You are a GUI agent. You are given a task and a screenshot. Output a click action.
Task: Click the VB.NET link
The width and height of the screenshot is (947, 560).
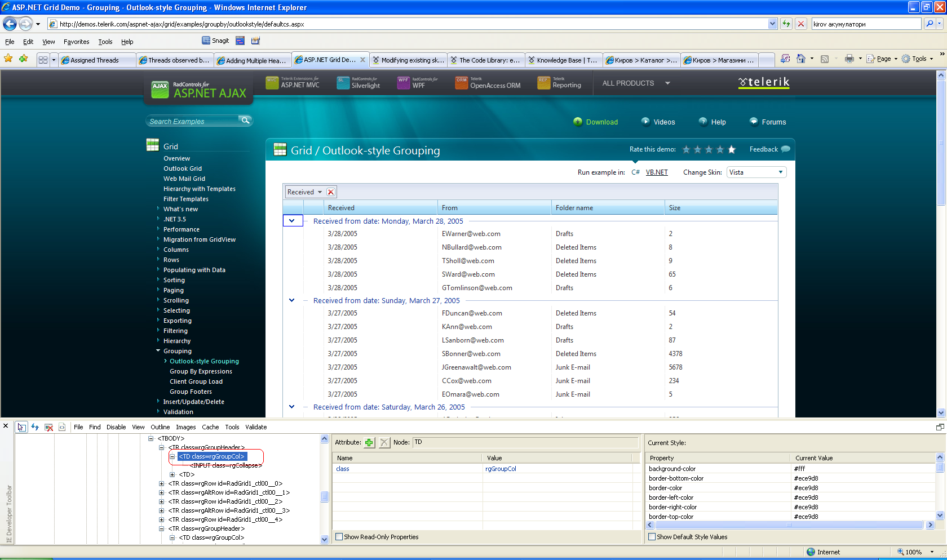click(657, 172)
